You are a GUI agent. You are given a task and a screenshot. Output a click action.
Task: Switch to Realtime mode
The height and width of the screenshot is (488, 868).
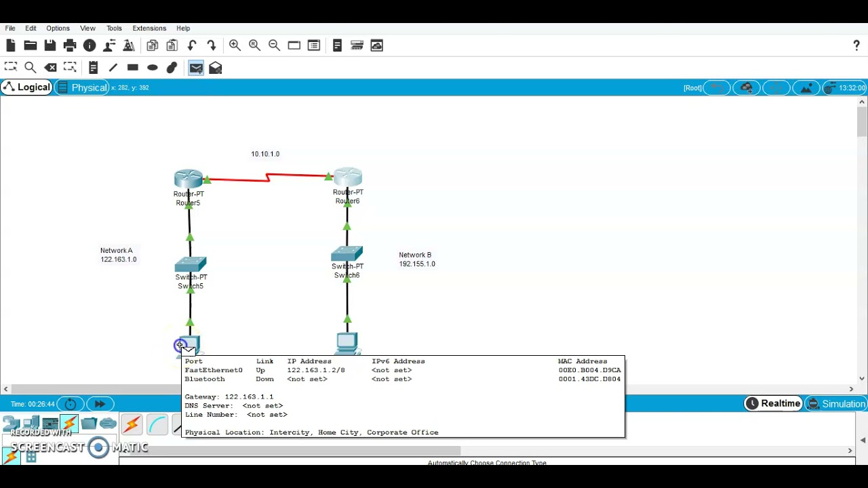coord(773,404)
